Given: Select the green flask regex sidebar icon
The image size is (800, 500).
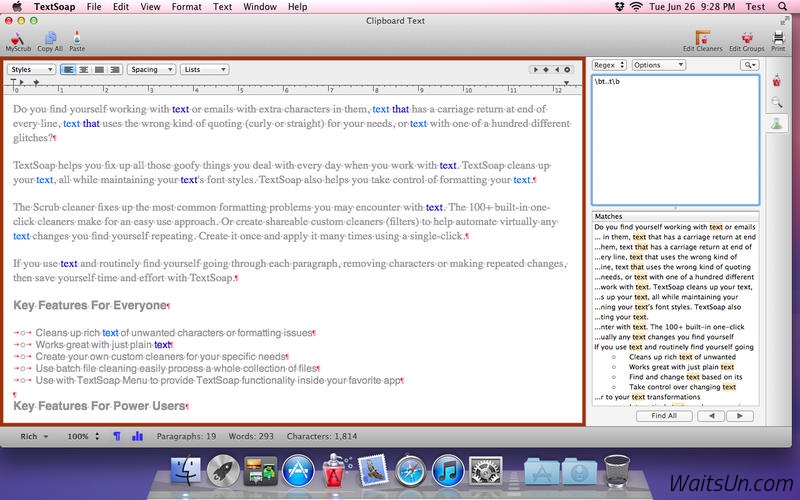Looking at the screenshot, I should [x=777, y=123].
